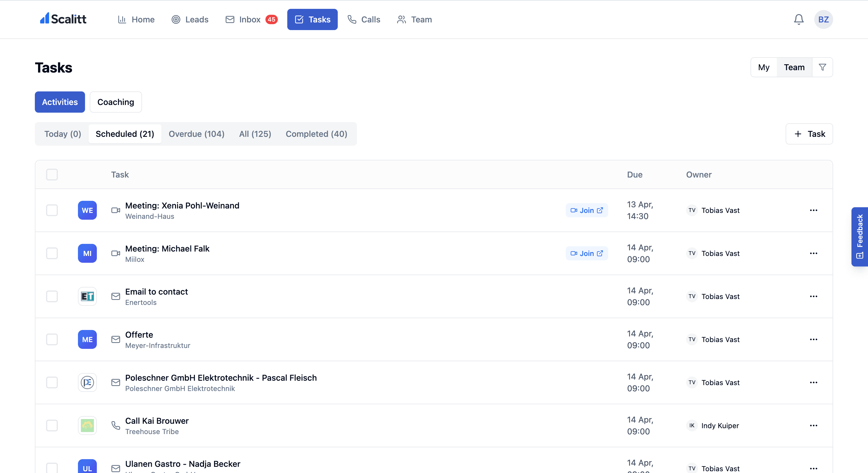Viewport: 868px width, 473px height.
Task: Create a new task with the Task button
Action: (x=809, y=134)
